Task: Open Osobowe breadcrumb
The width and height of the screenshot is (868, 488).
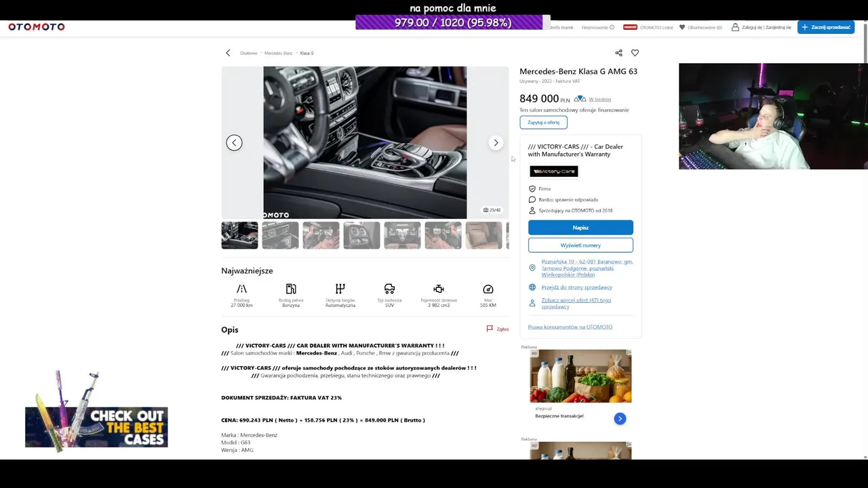Action: point(248,53)
